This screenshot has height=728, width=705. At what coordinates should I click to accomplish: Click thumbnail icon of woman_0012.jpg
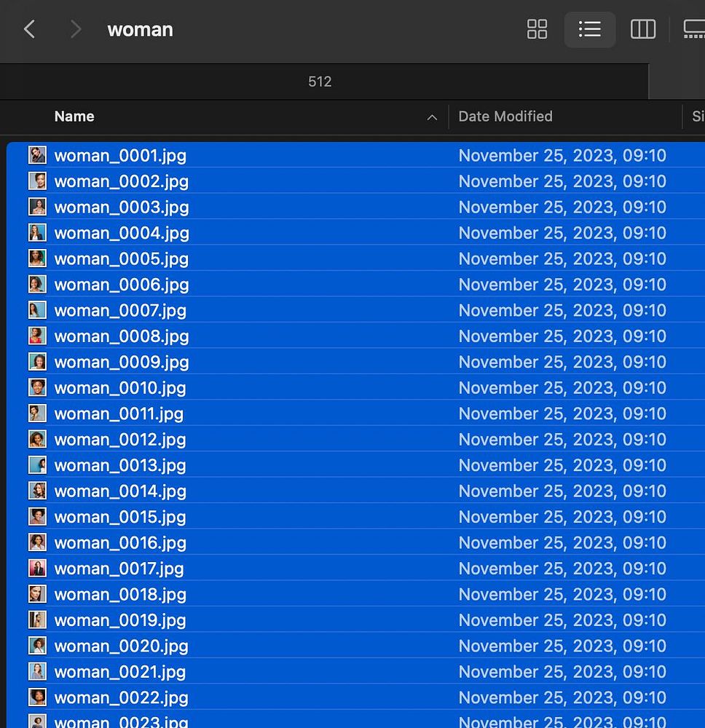pyautogui.click(x=37, y=439)
